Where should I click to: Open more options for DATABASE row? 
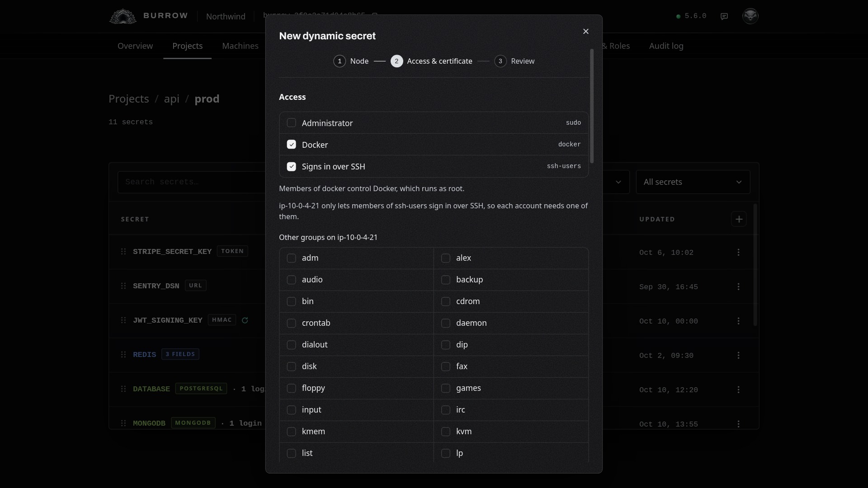coord(739,389)
